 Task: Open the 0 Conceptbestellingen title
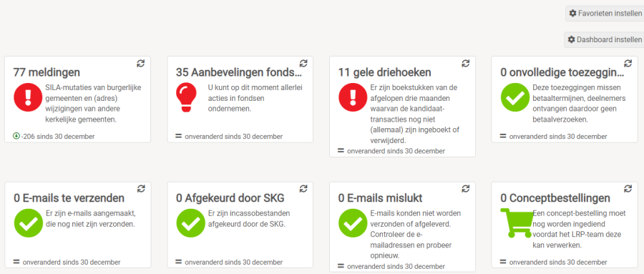click(x=555, y=198)
